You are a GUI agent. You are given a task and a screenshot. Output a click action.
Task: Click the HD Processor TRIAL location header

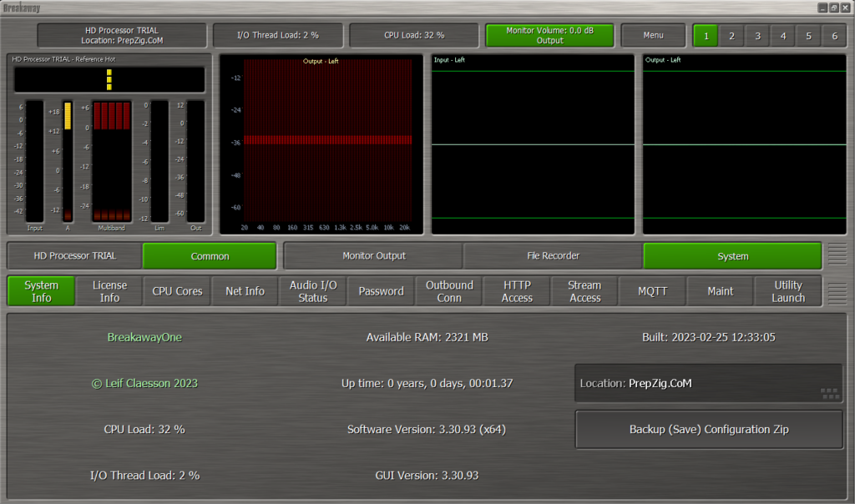click(x=122, y=35)
